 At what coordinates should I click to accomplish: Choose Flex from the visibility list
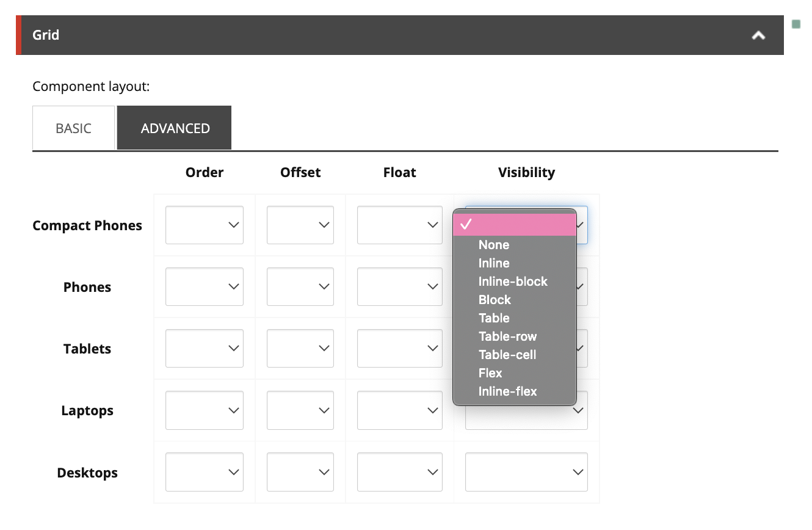click(x=515, y=373)
